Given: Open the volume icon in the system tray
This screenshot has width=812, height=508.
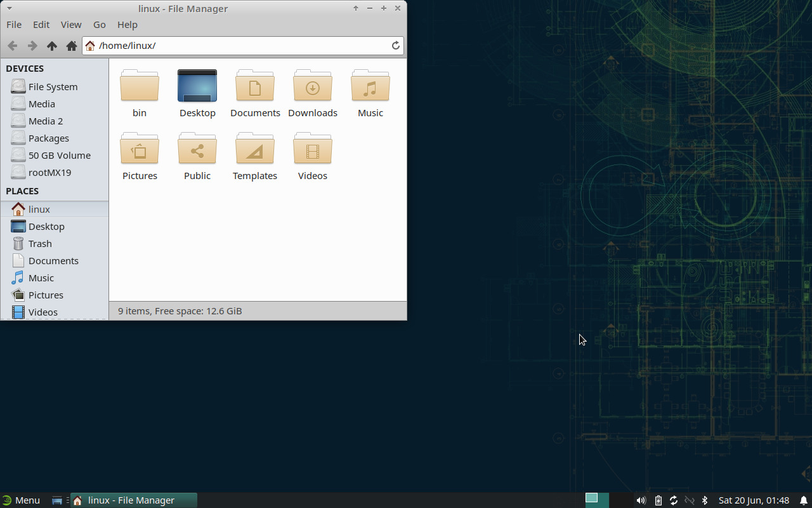Looking at the screenshot, I should [x=641, y=500].
